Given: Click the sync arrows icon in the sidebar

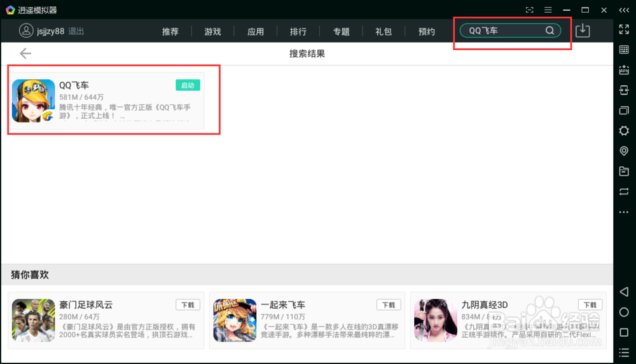Looking at the screenshot, I should tap(624, 191).
